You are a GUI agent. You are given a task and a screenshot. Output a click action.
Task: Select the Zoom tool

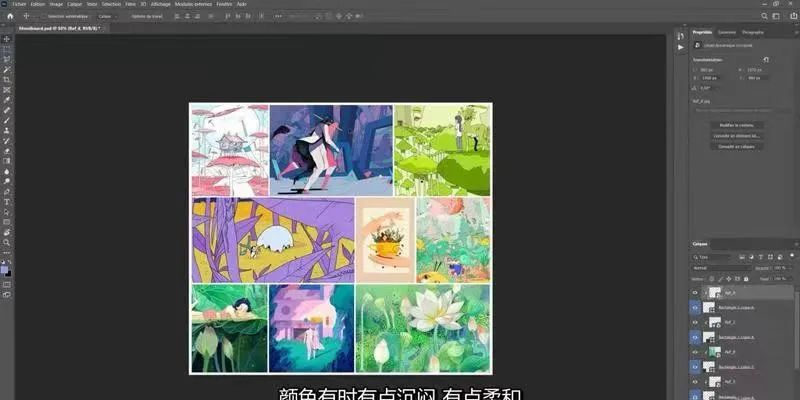click(7, 243)
